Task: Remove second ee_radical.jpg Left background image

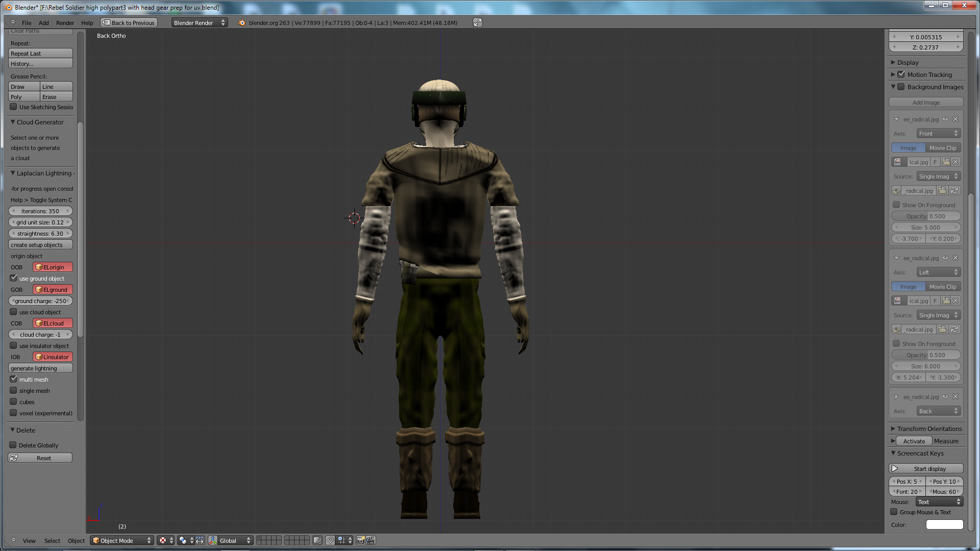Action: click(955, 258)
